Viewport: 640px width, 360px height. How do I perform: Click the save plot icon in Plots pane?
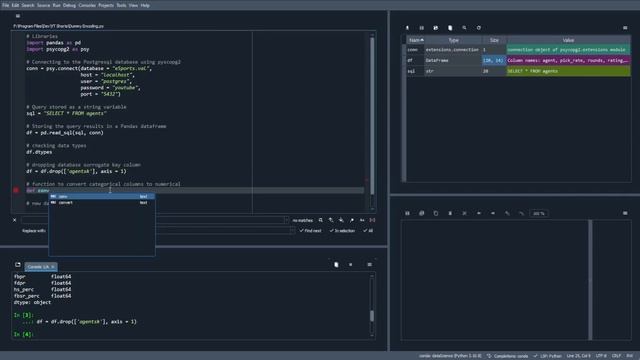[407, 213]
